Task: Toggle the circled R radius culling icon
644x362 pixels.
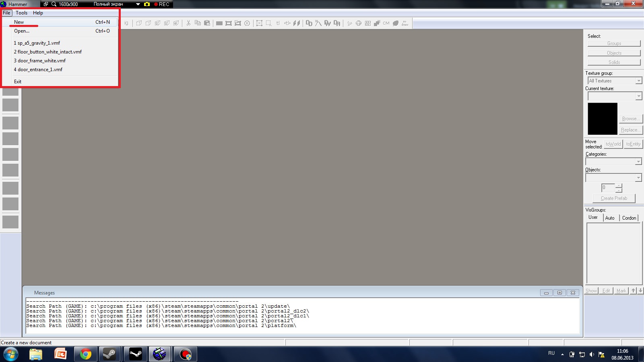Action: [247, 23]
